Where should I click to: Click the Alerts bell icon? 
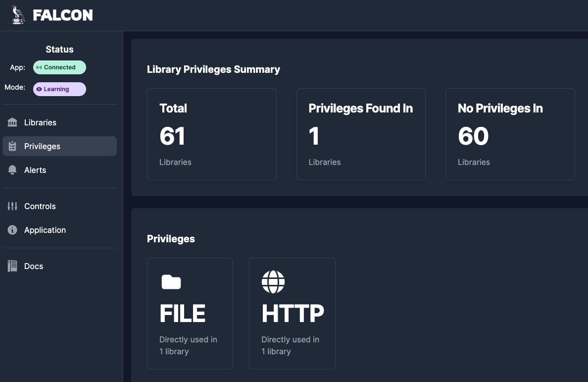13,170
